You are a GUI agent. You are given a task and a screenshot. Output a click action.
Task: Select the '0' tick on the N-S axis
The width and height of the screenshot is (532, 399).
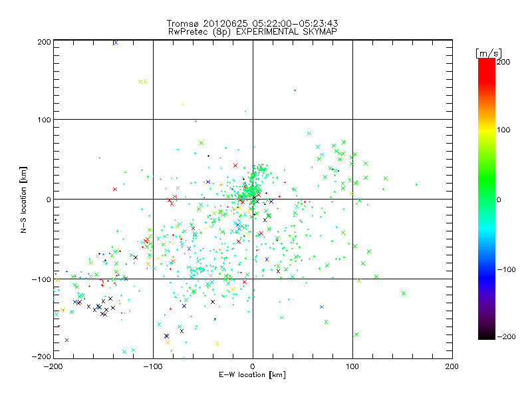pyautogui.click(x=49, y=199)
